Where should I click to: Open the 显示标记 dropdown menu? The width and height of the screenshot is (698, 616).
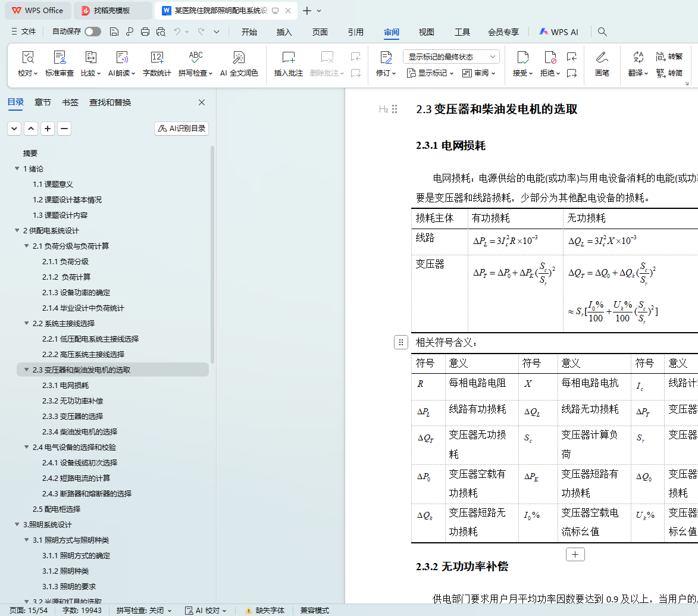(430, 73)
